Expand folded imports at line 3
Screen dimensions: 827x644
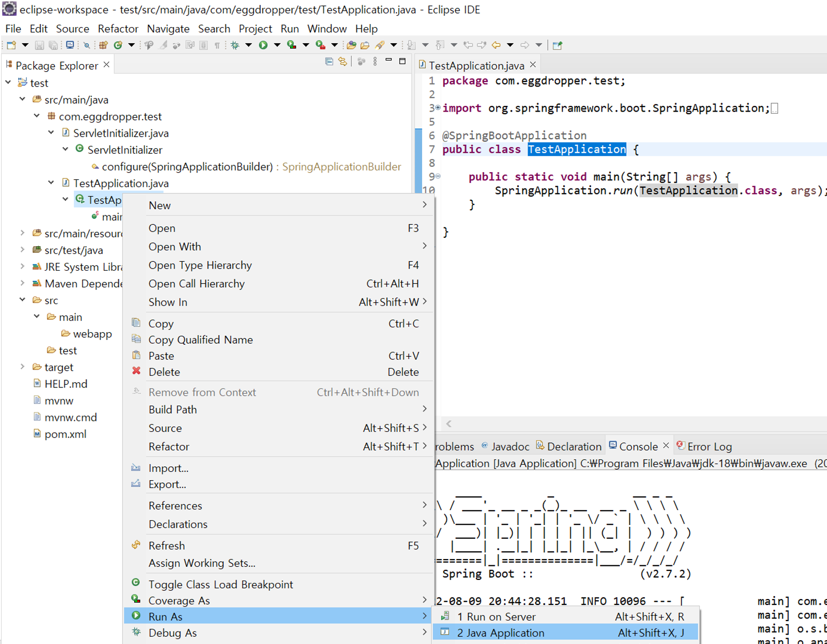(x=437, y=108)
